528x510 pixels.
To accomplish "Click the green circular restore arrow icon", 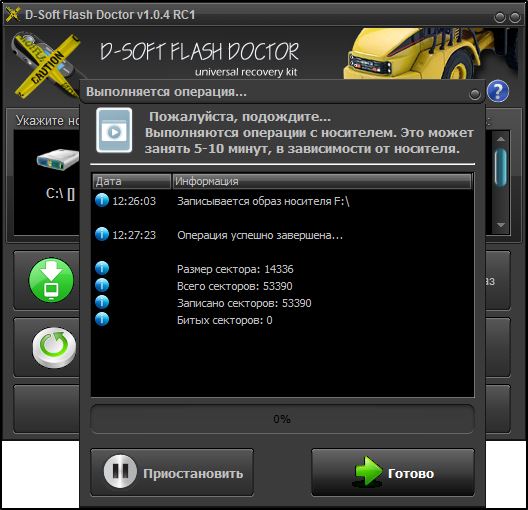I will pyautogui.click(x=54, y=347).
